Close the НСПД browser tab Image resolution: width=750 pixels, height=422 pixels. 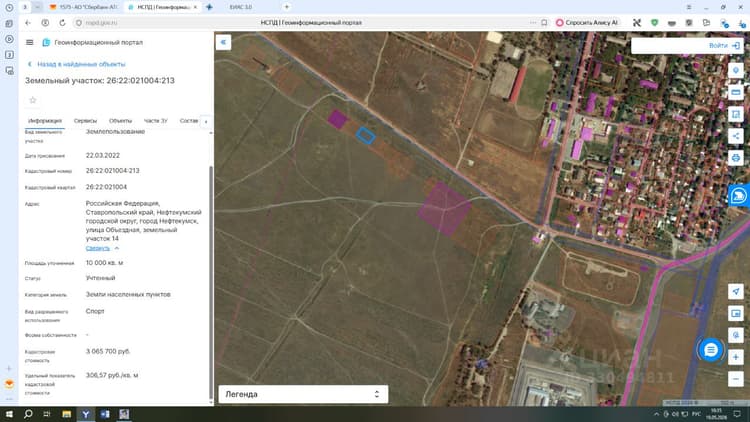(x=195, y=7)
